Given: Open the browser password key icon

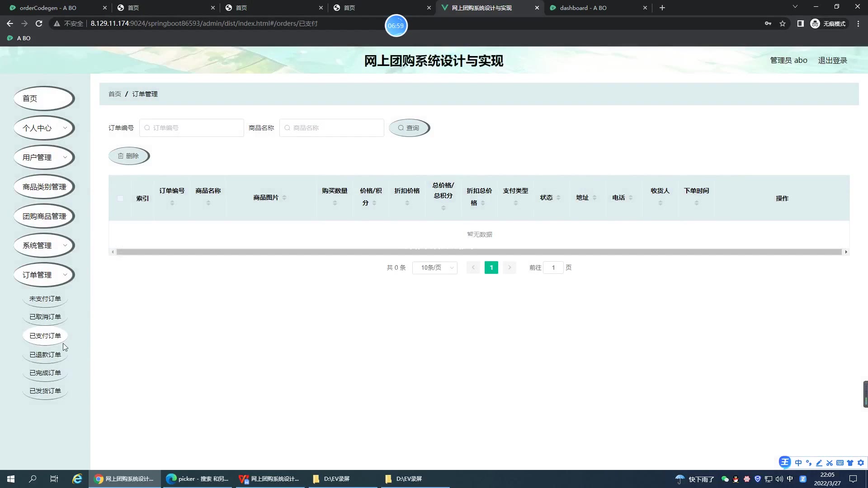Looking at the screenshot, I should click(x=768, y=23).
